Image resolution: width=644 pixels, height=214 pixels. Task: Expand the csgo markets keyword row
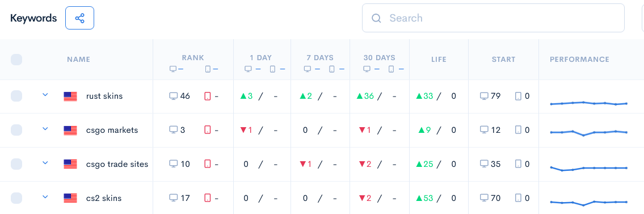tap(45, 129)
